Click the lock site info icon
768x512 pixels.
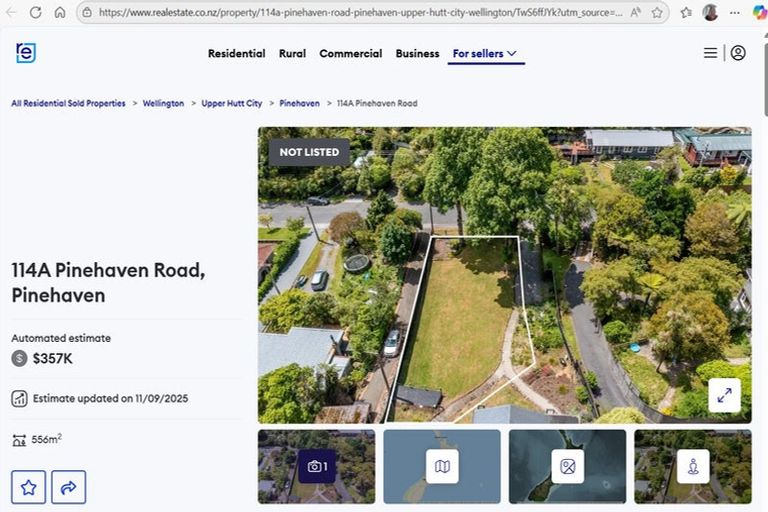(87, 13)
